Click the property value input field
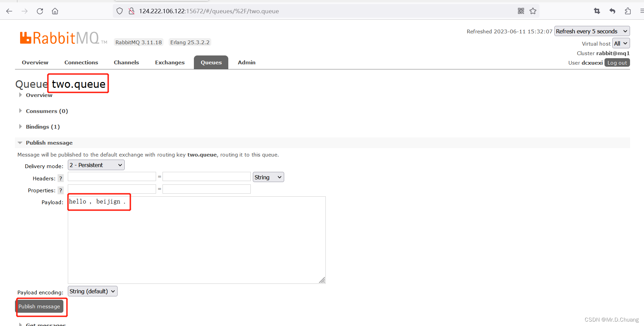Image resolution: width=644 pixels, height=326 pixels. pyautogui.click(x=206, y=189)
